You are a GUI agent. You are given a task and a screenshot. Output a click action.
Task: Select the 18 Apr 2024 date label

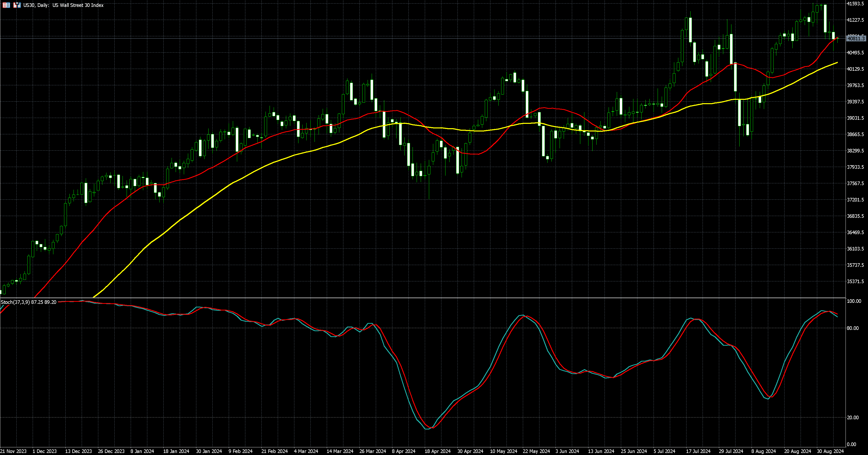(x=437, y=451)
